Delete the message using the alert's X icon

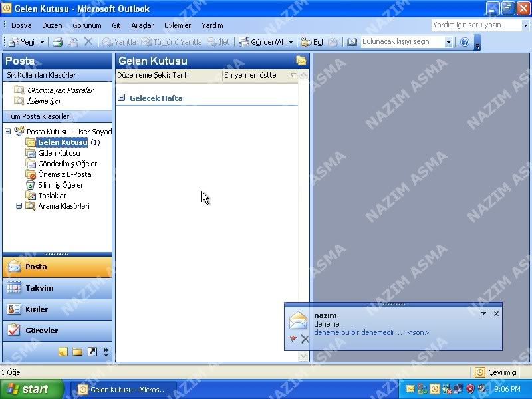[305, 338]
